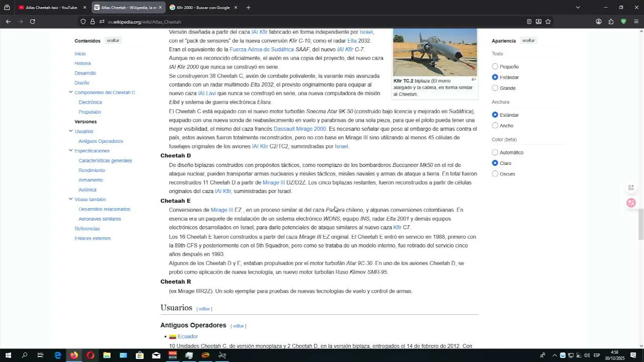The image size is (644, 362).
Task: Select Estándar under Anchura
Action: click(495, 115)
